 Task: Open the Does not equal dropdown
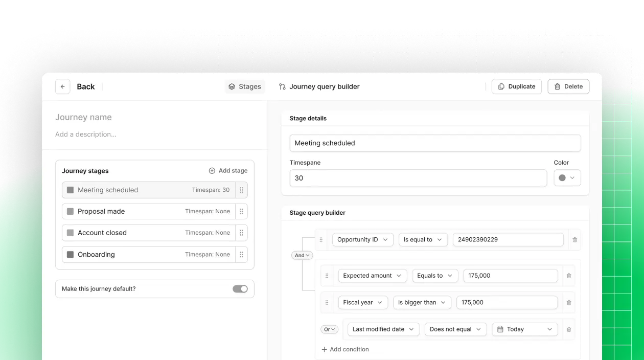[456, 329]
